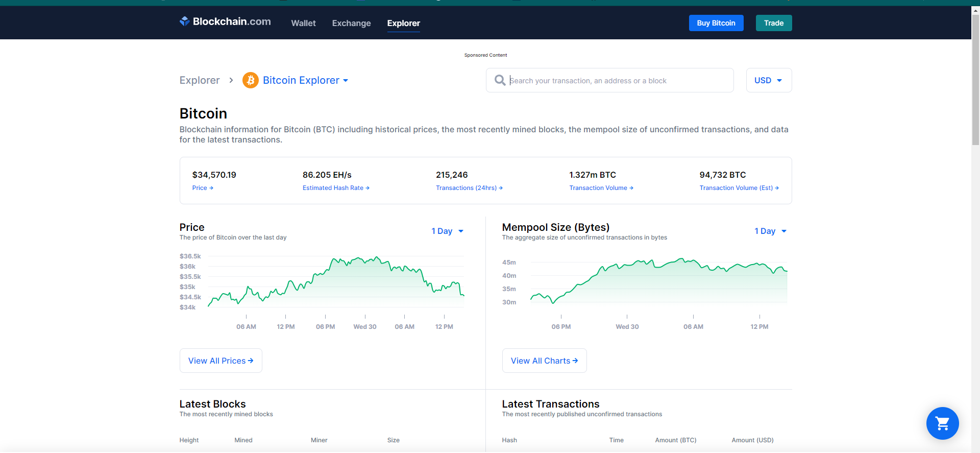
Task: Click the breadcrumb chevron after Explorer
Action: pos(231,80)
